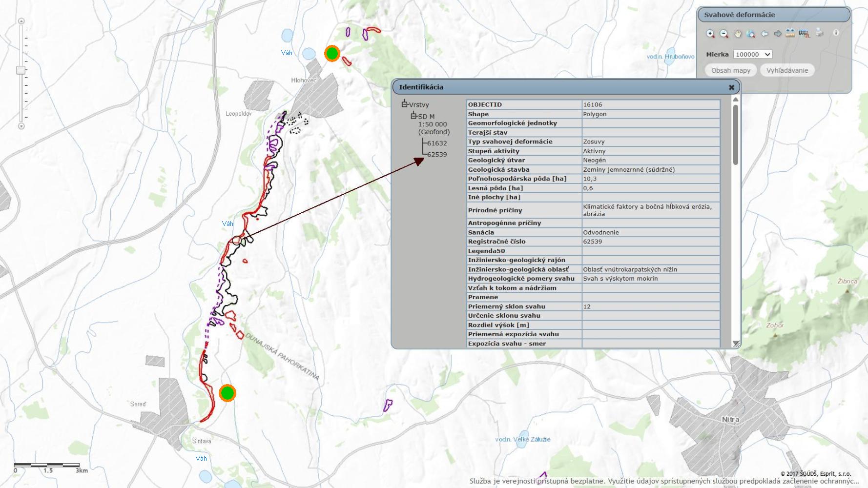
Task: Select the measure distance ruler tool
Action: pyautogui.click(x=790, y=33)
